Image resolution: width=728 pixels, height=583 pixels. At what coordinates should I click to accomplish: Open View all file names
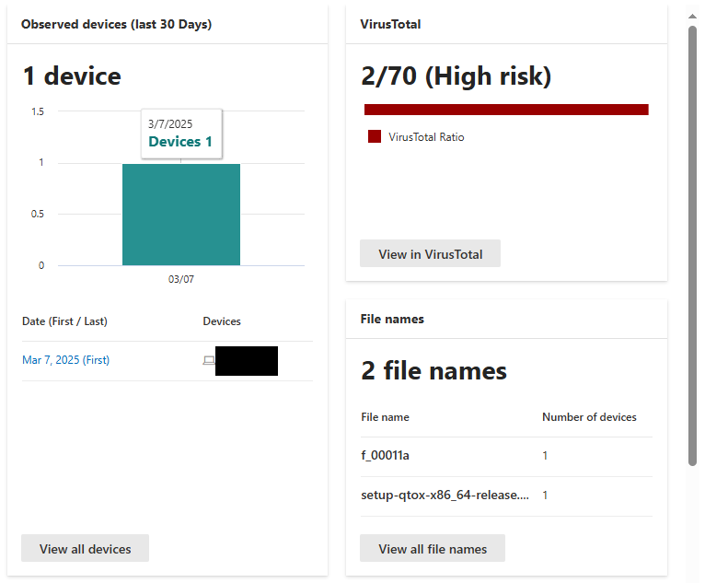pyautogui.click(x=433, y=549)
